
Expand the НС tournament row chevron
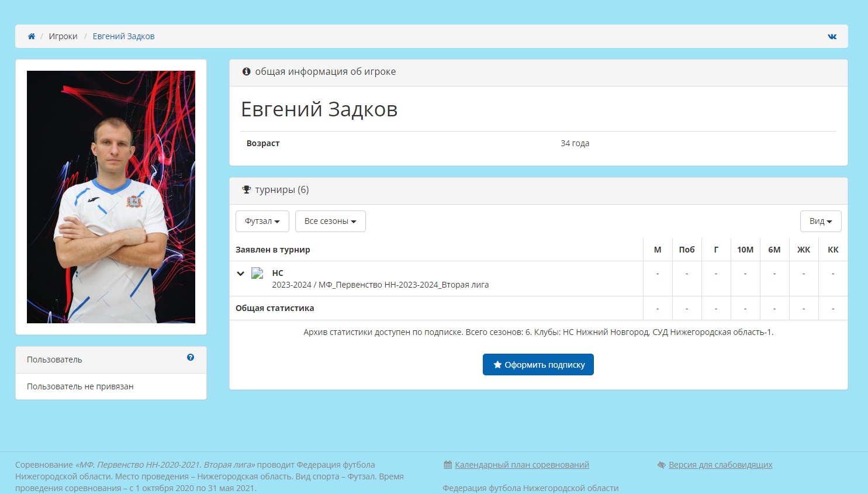[240, 273]
